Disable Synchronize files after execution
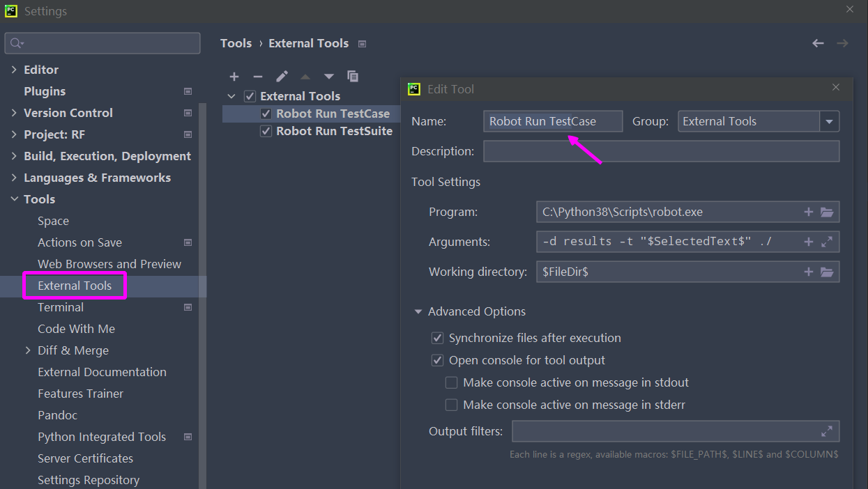Screen dimensions: 868x489 click(437, 337)
